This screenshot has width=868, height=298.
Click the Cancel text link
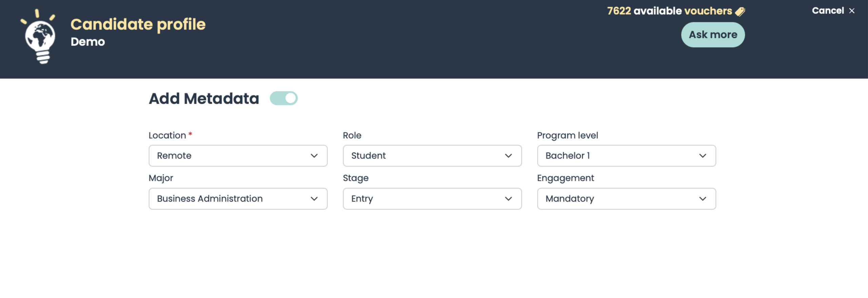828,11
